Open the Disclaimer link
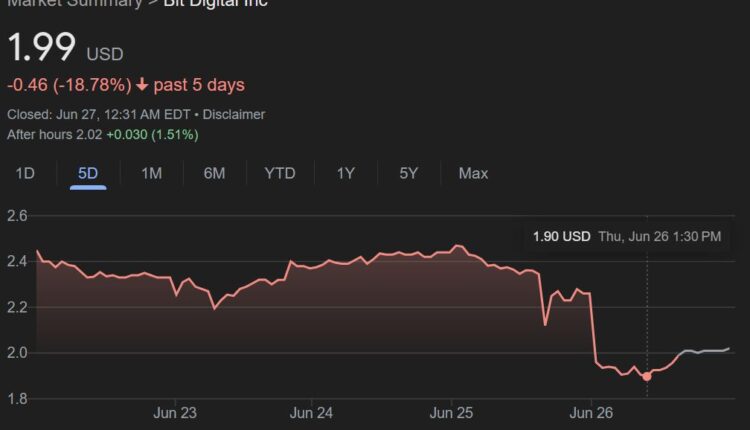The height and width of the screenshot is (430, 750). 234,115
